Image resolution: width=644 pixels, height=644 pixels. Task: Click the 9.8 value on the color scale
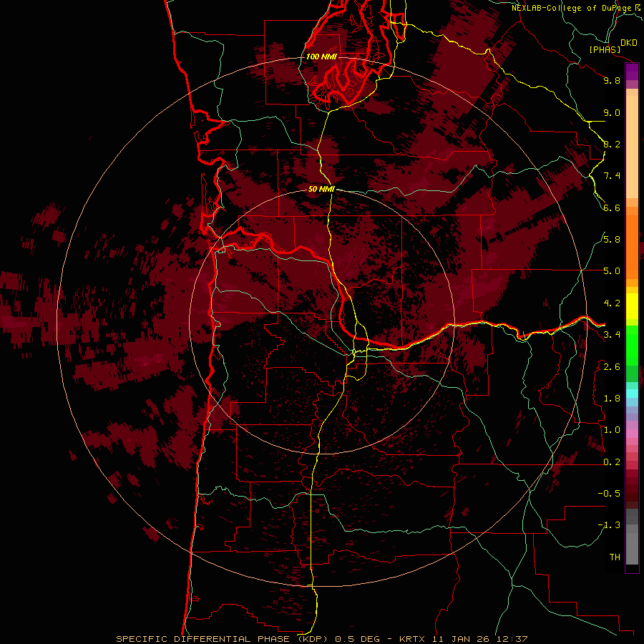pyautogui.click(x=612, y=80)
